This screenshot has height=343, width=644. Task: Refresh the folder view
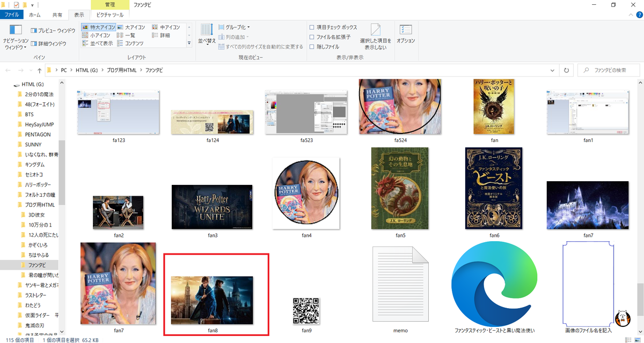tap(566, 70)
